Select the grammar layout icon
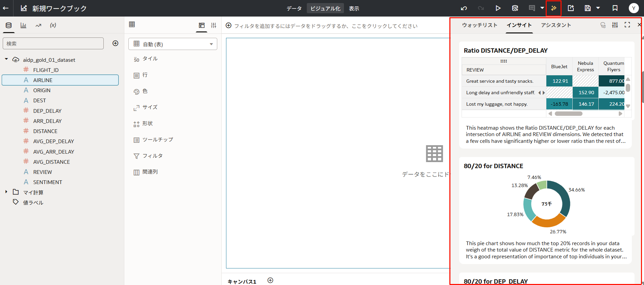Image resolution: width=644 pixels, height=285 pixels. 202,25
